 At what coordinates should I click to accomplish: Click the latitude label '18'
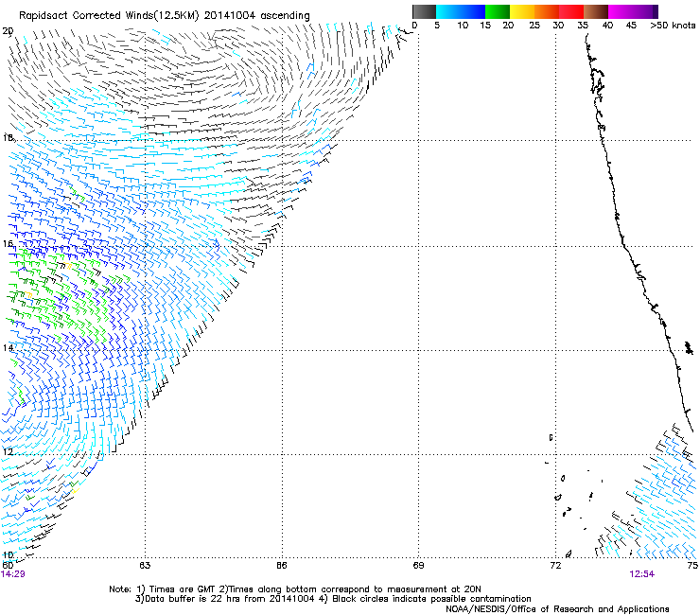point(8,137)
